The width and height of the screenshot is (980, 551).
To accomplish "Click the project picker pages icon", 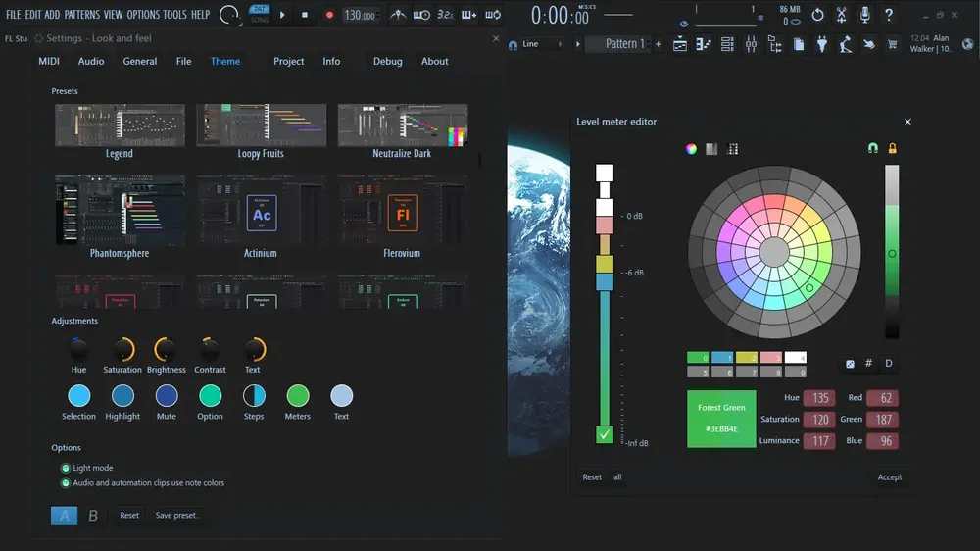I will (799, 44).
